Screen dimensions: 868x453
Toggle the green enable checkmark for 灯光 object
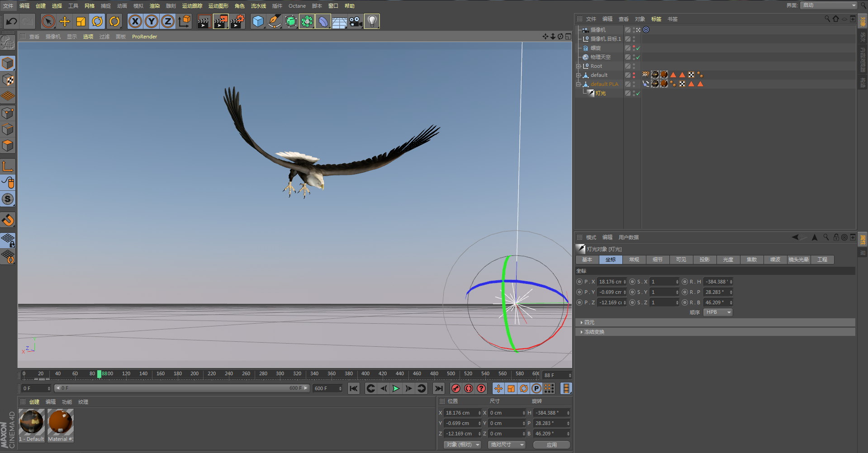tap(638, 94)
